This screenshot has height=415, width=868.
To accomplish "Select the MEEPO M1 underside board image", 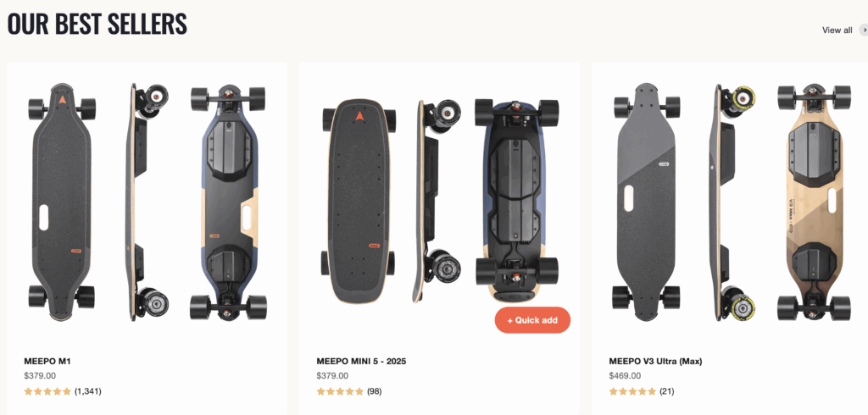I will tap(228, 202).
